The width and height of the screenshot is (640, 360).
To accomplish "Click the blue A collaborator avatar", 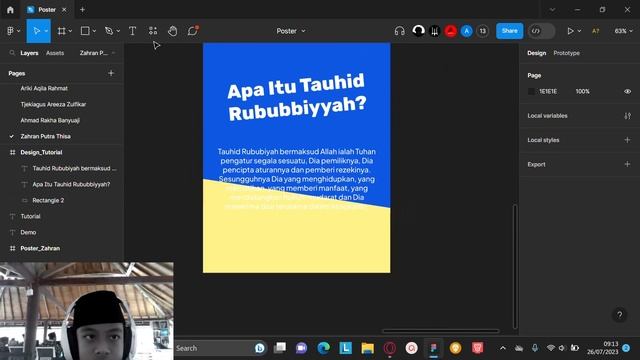I will coord(467,31).
